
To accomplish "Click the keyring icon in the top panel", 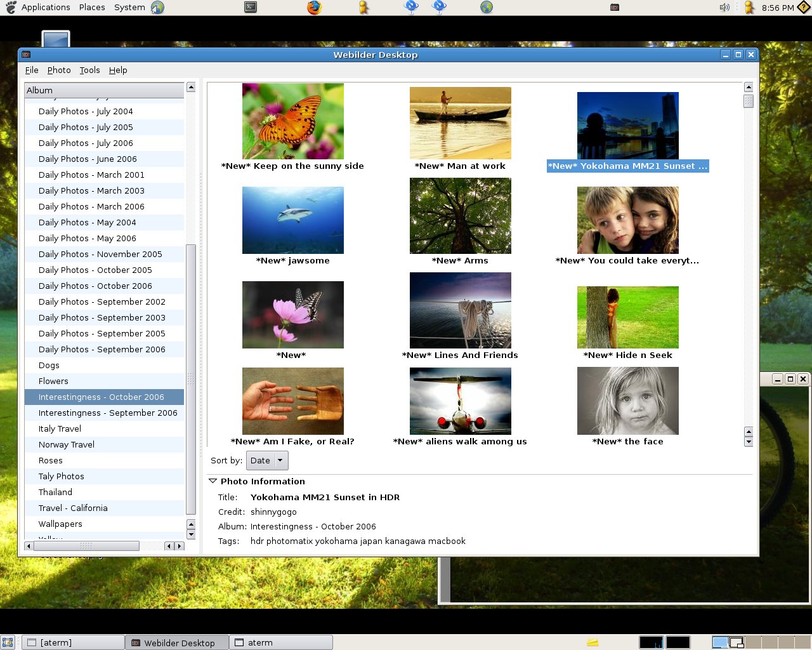I will [x=363, y=7].
